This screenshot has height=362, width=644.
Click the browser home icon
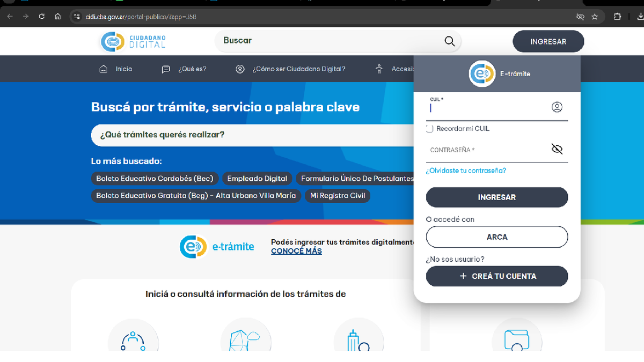click(x=58, y=17)
